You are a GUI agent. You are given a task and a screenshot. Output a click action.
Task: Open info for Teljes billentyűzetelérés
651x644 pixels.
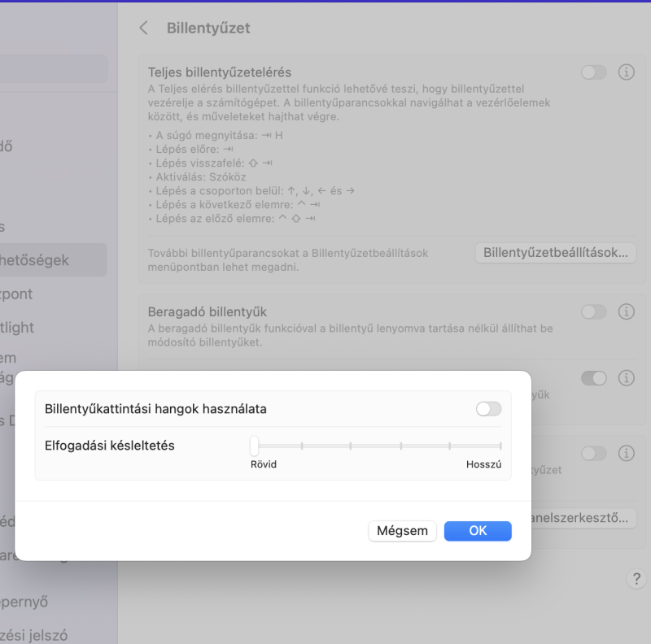(x=626, y=72)
